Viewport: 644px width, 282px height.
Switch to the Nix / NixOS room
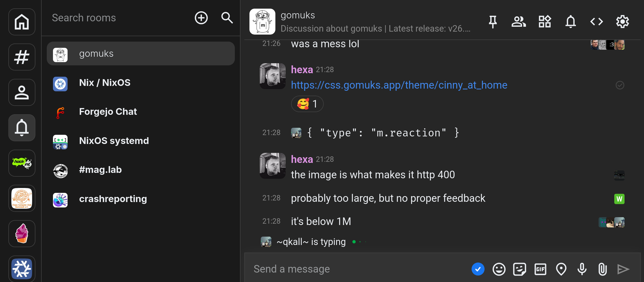(x=105, y=83)
